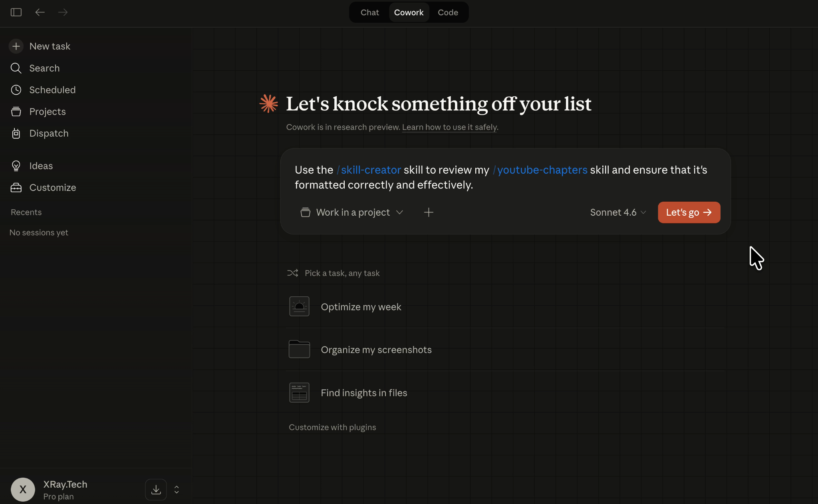Open the Projects section
This screenshot has height=504, width=818.
point(48,111)
